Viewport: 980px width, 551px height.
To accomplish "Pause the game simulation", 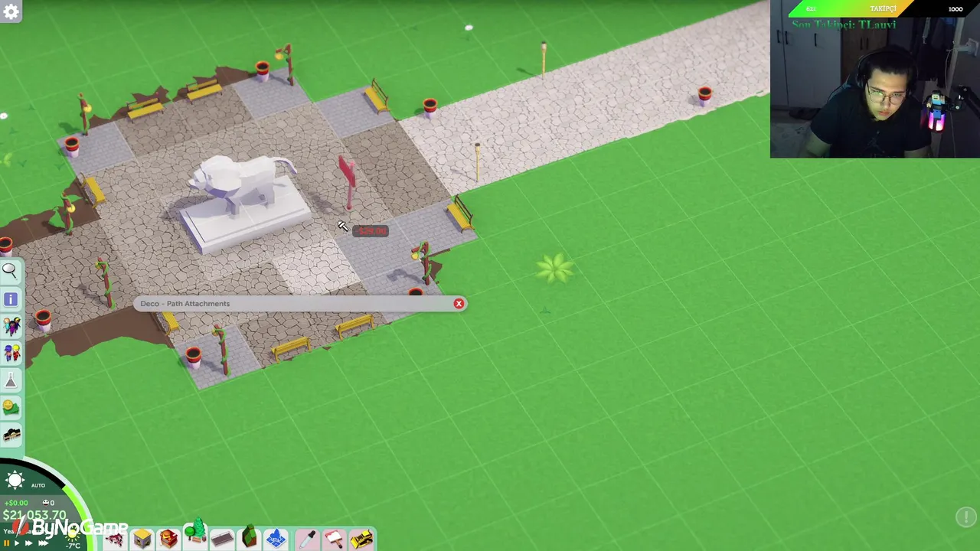I will (6, 543).
